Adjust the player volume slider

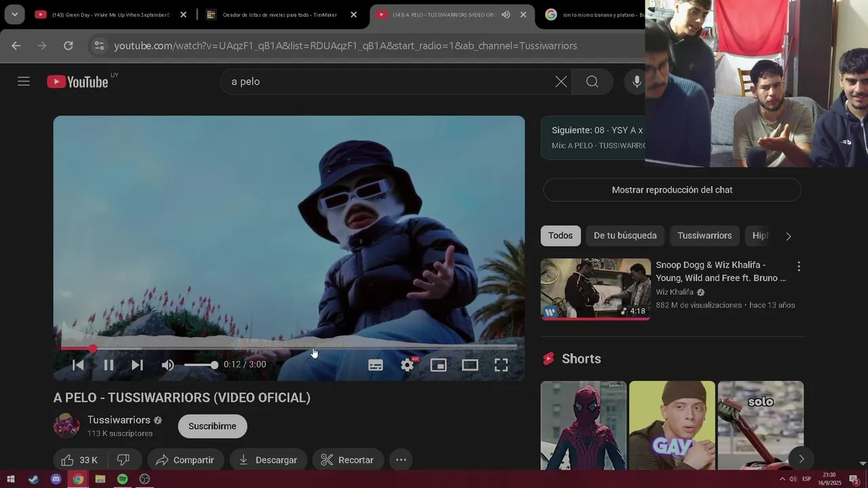tap(201, 365)
